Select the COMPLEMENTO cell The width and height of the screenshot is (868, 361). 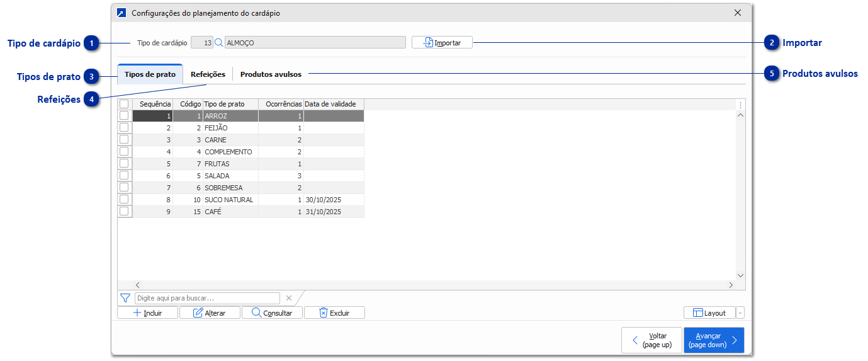coord(230,152)
